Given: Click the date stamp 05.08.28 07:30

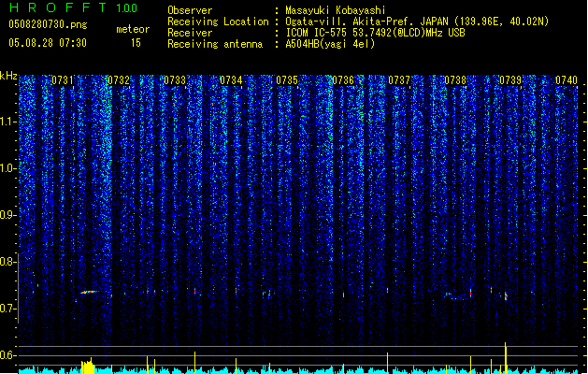Looking at the screenshot, I should pos(48,43).
